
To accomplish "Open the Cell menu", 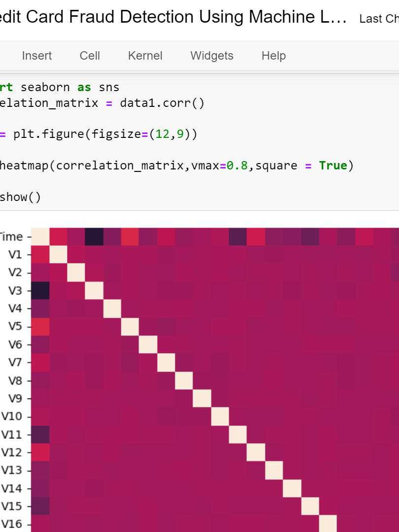I will click(x=90, y=56).
